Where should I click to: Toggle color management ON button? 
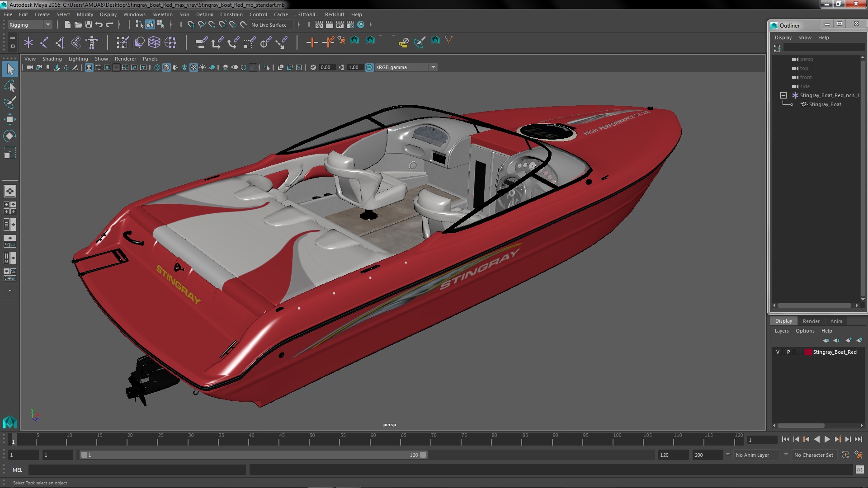369,67
